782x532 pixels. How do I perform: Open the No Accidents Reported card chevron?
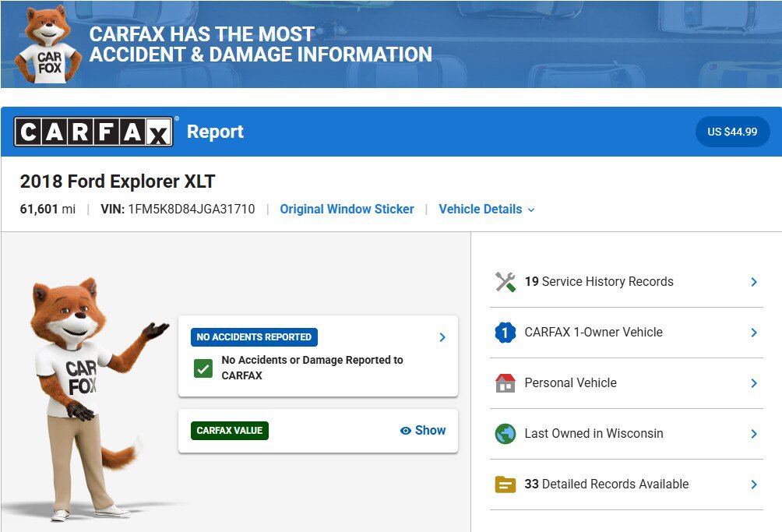click(x=442, y=337)
